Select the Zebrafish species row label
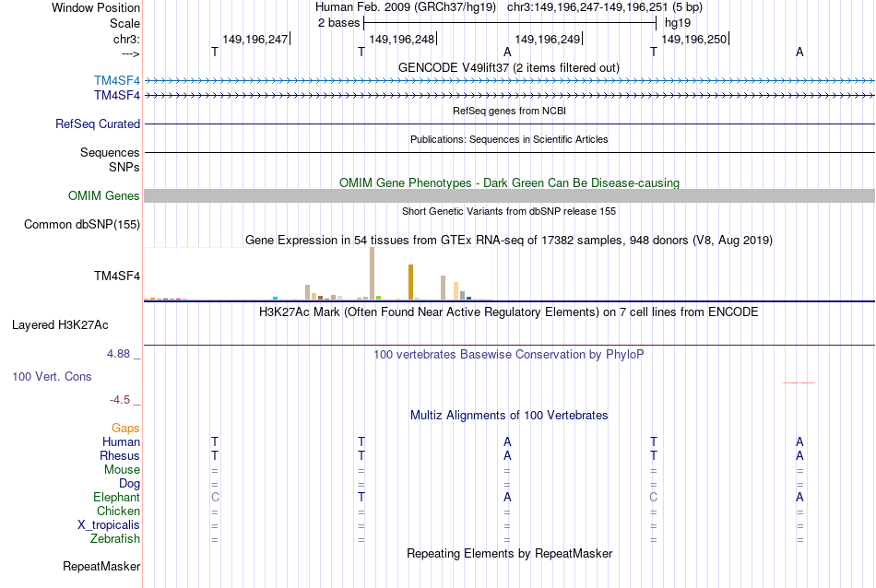Screen dimensions: 876x588 click(115, 539)
